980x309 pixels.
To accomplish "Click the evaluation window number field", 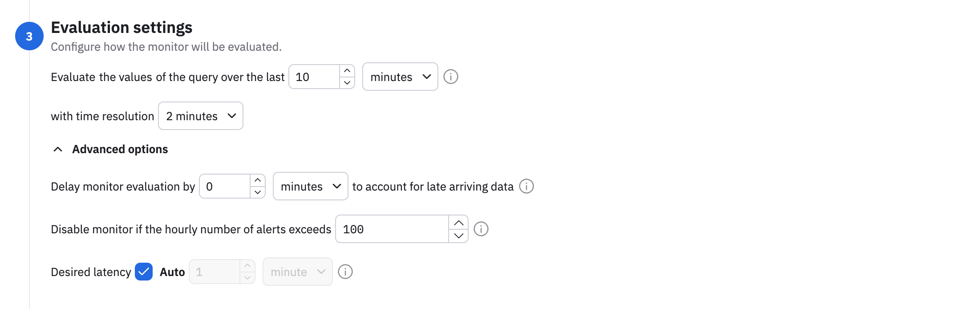I will (x=314, y=77).
